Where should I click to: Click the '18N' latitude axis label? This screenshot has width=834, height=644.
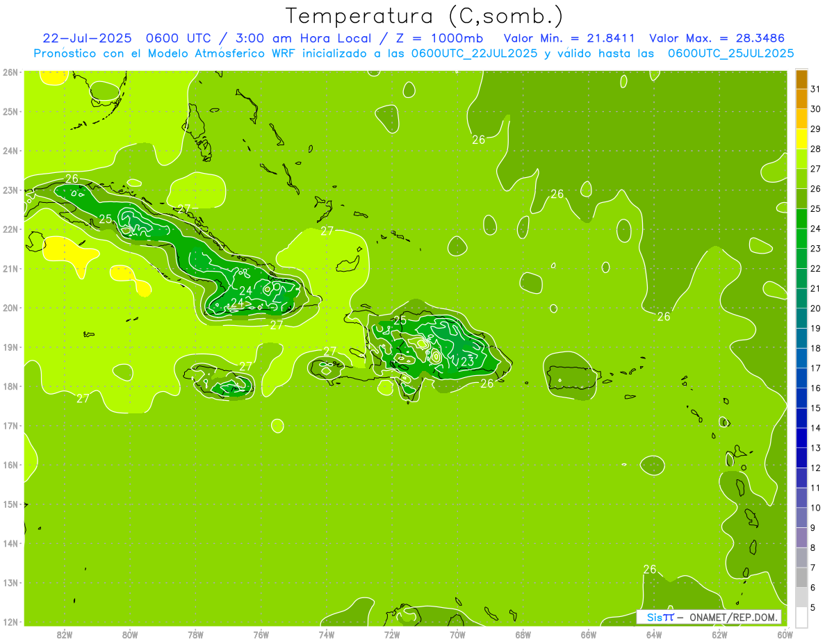click(10, 386)
